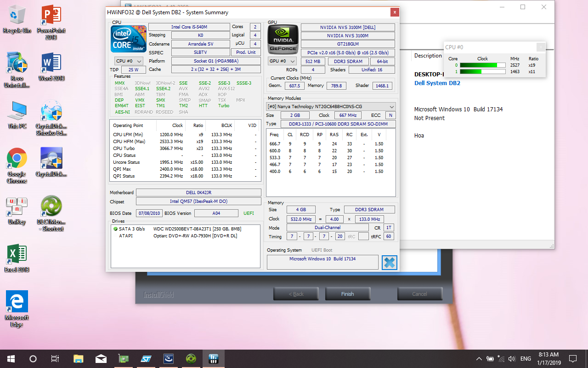The height and width of the screenshot is (368, 588).
Task: Click the CPU Turbo operating point row
Action: 186,148
